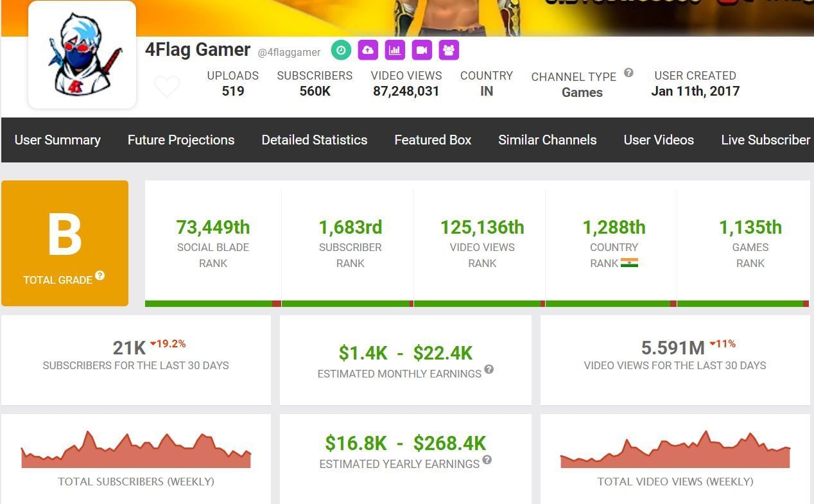Open the User Videos section
Screen dimensions: 814x504
pos(659,140)
